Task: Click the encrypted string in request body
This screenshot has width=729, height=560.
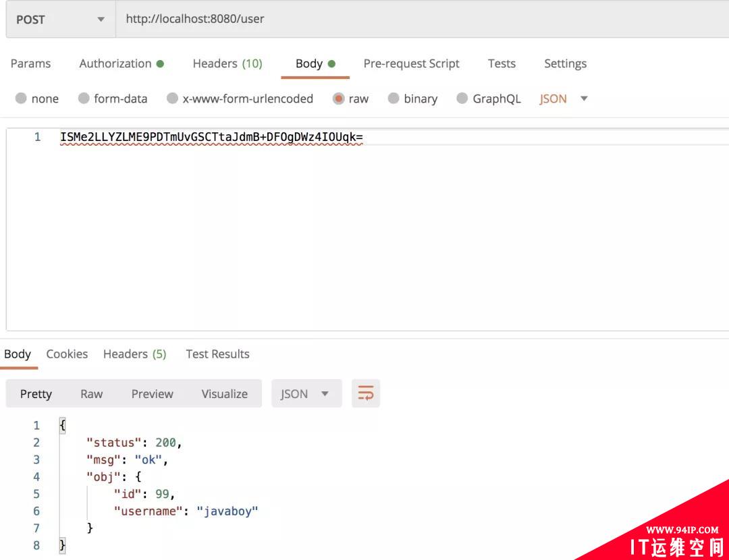Action: pos(211,137)
